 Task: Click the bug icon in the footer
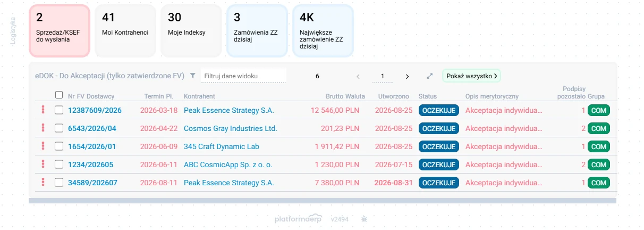(x=365, y=219)
